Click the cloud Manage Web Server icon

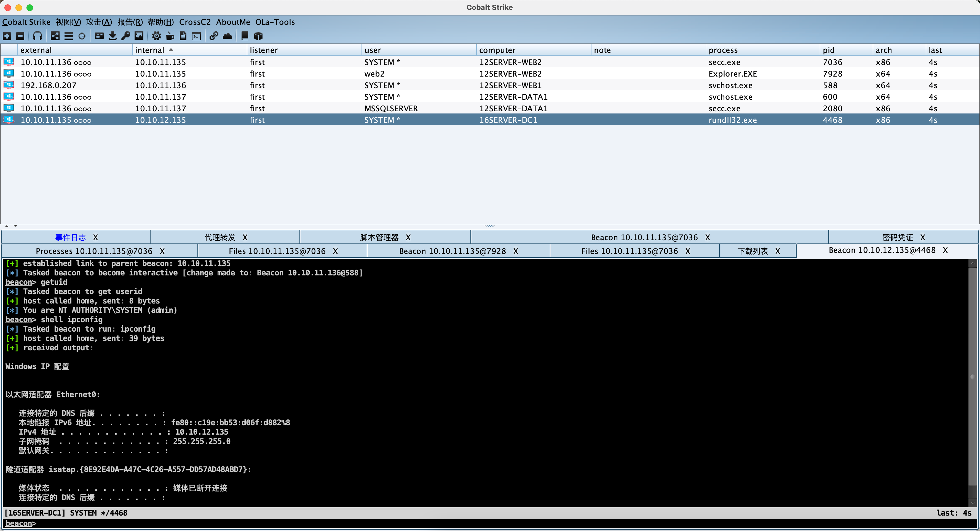pos(227,36)
